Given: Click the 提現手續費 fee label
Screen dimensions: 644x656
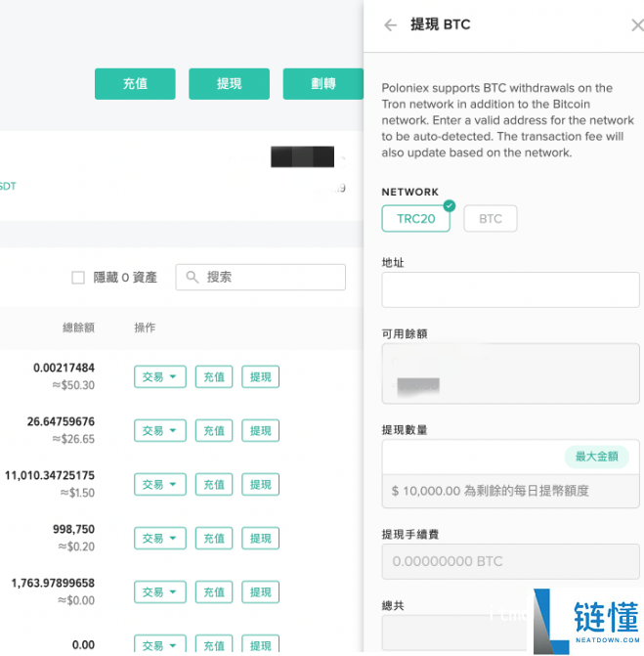Looking at the screenshot, I should pyautogui.click(x=410, y=534).
